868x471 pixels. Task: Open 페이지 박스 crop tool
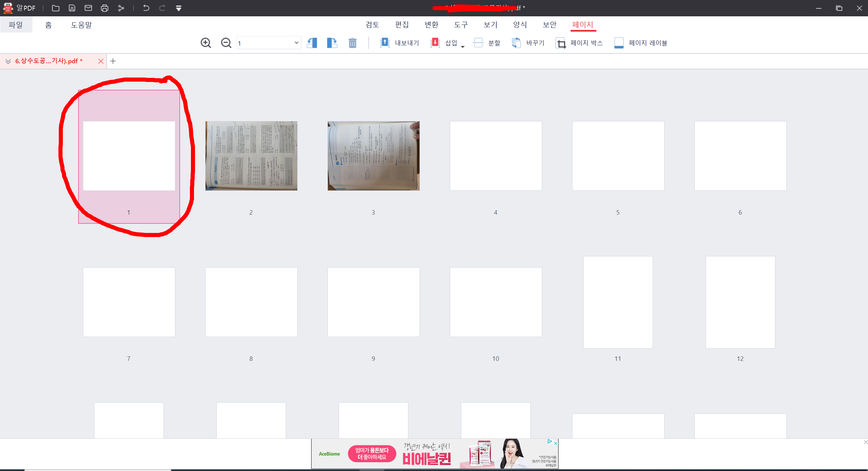point(579,43)
